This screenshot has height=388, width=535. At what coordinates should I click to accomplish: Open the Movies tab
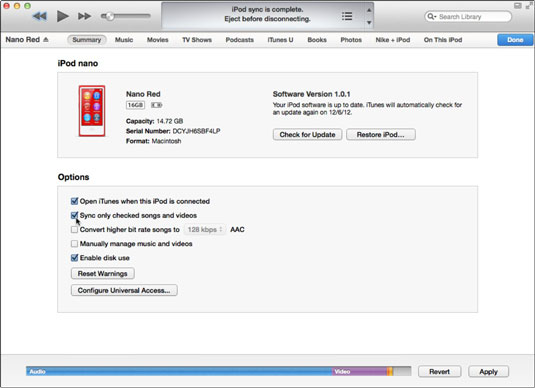coord(158,40)
